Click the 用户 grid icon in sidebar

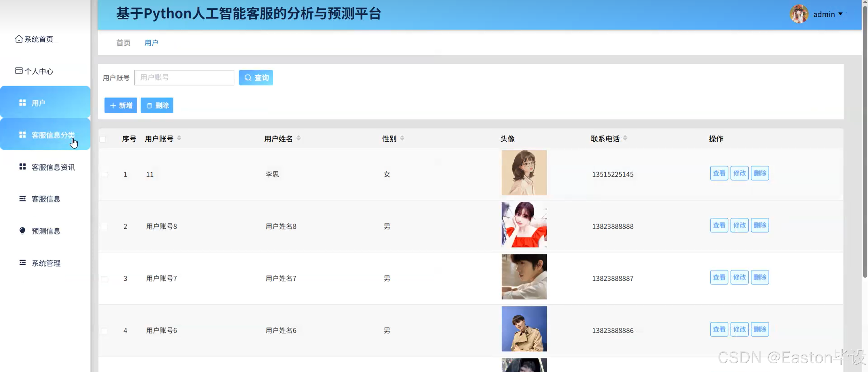click(23, 102)
